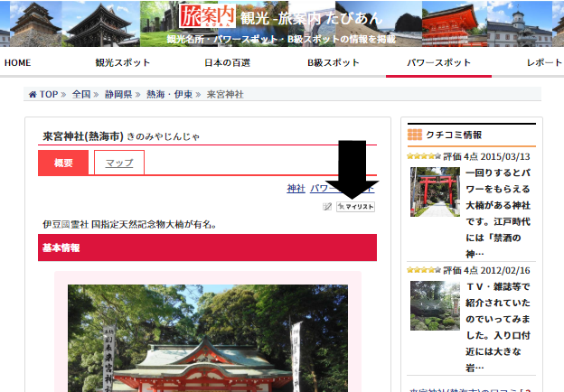Click the orange grid icon by クチコミ情報
This screenshot has height=392, width=564.
click(415, 135)
